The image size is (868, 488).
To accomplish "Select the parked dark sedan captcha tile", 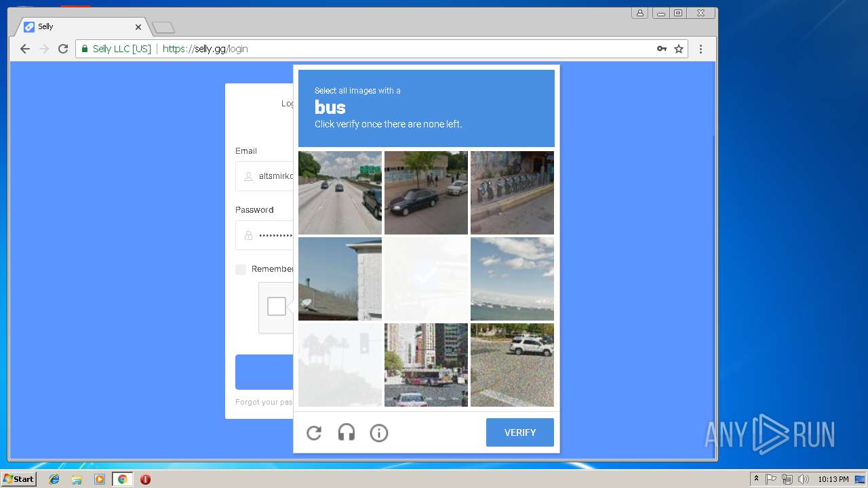I will [x=426, y=192].
